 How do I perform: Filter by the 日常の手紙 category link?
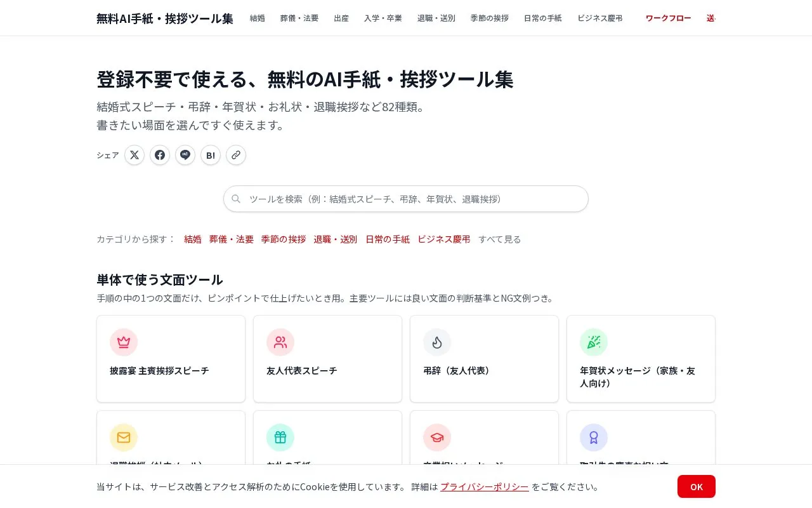click(388, 239)
